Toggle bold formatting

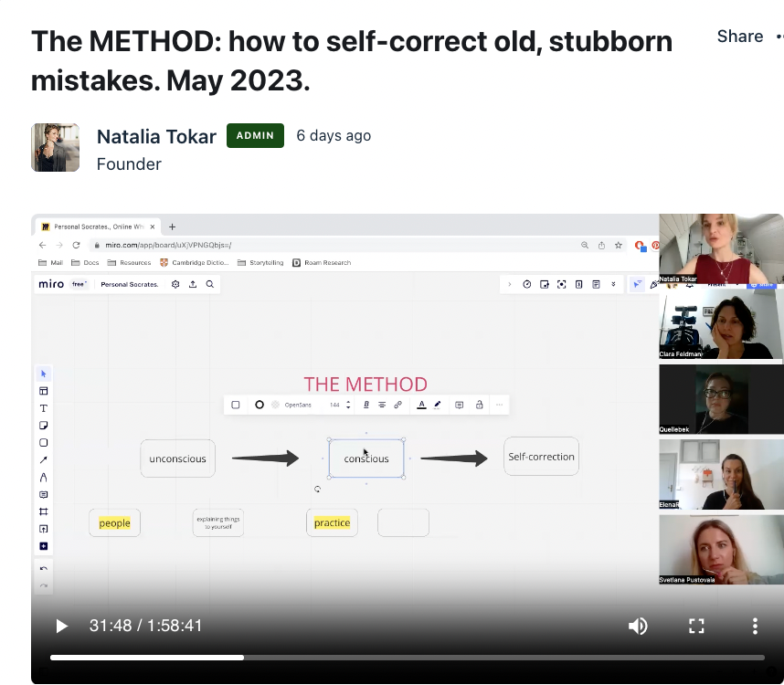pos(366,405)
